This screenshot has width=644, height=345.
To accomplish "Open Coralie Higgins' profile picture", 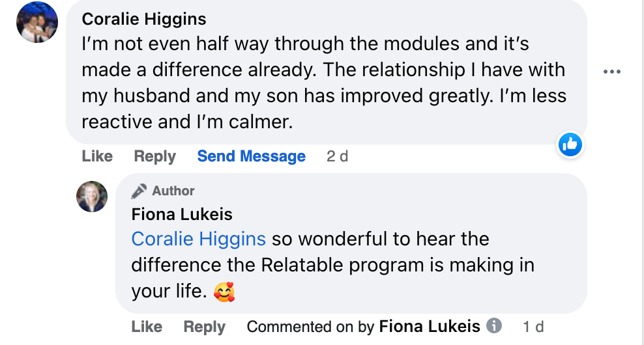I will pyautogui.click(x=37, y=22).
